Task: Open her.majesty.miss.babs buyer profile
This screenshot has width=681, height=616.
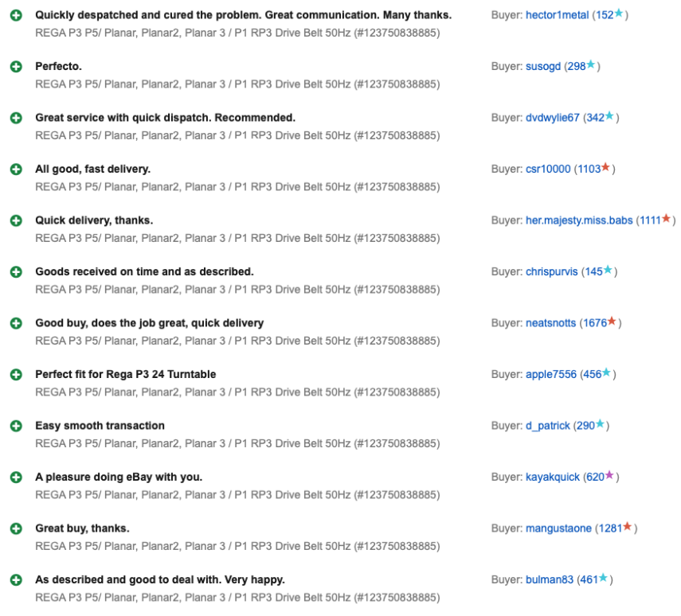Action: pyautogui.click(x=578, y=220)
